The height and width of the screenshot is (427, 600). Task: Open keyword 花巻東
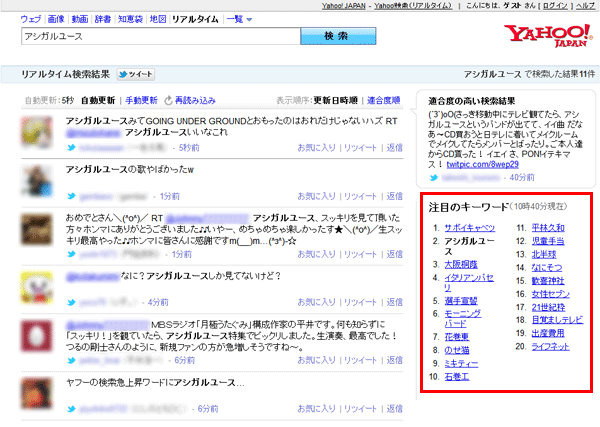(x=457, y=337)
